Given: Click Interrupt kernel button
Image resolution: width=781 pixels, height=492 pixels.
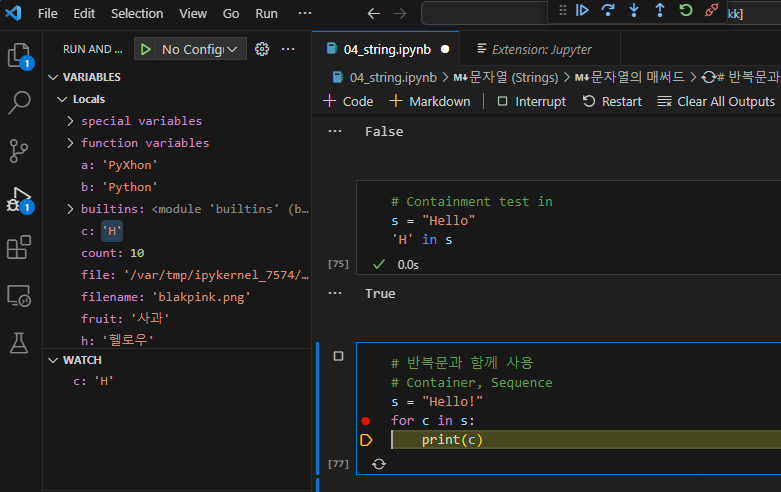Looking at the screenshot, I should click(x=531, y=101).
